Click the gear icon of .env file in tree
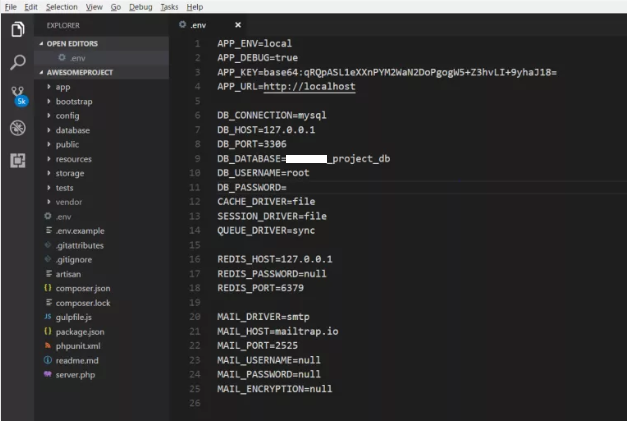This screenshot has height=421, width=627. click(x=48, y=216)
